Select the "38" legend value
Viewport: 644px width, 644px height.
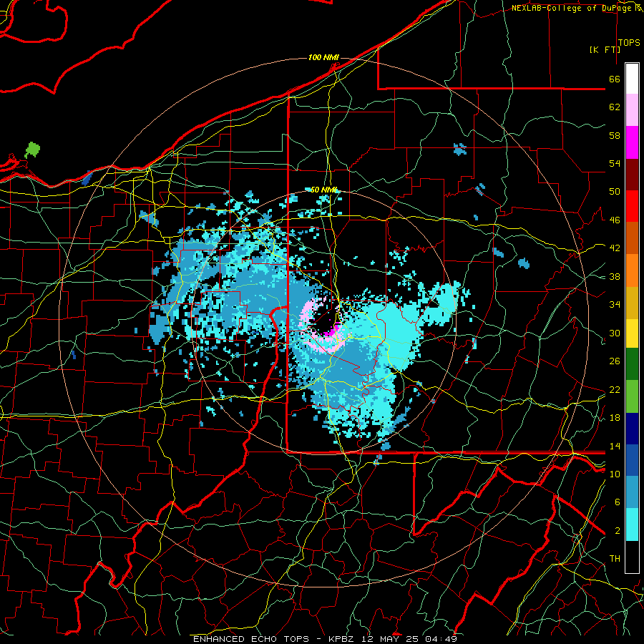click(x=615, y=276)
